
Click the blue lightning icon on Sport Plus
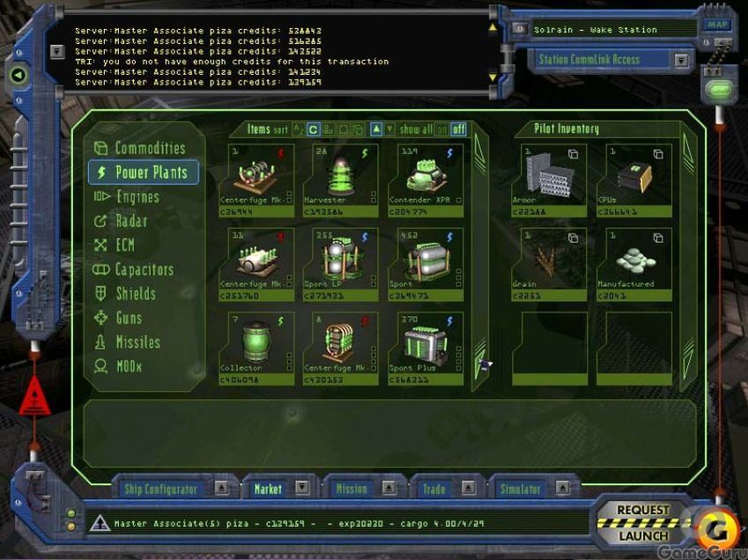click(450, 321)
